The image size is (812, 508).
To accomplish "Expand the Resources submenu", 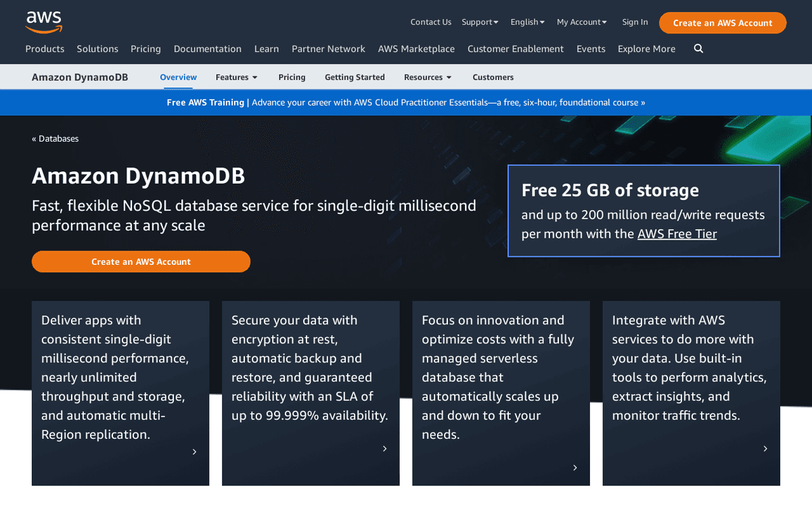I will (x=428, y=77).
